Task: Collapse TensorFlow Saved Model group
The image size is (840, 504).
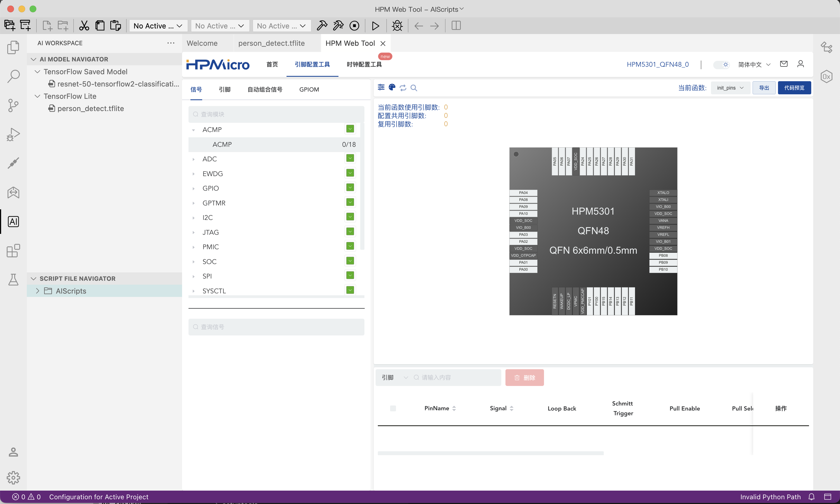Action: pyautogui.click(x=37, y=72)
